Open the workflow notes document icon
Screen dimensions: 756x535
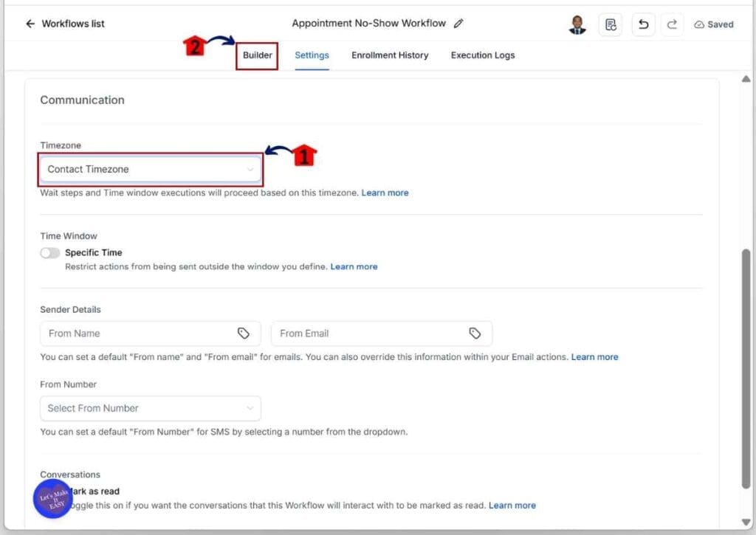point(611,24)
